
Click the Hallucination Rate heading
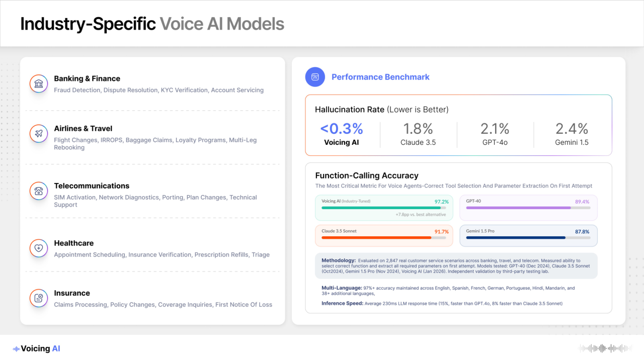point(381,109)
